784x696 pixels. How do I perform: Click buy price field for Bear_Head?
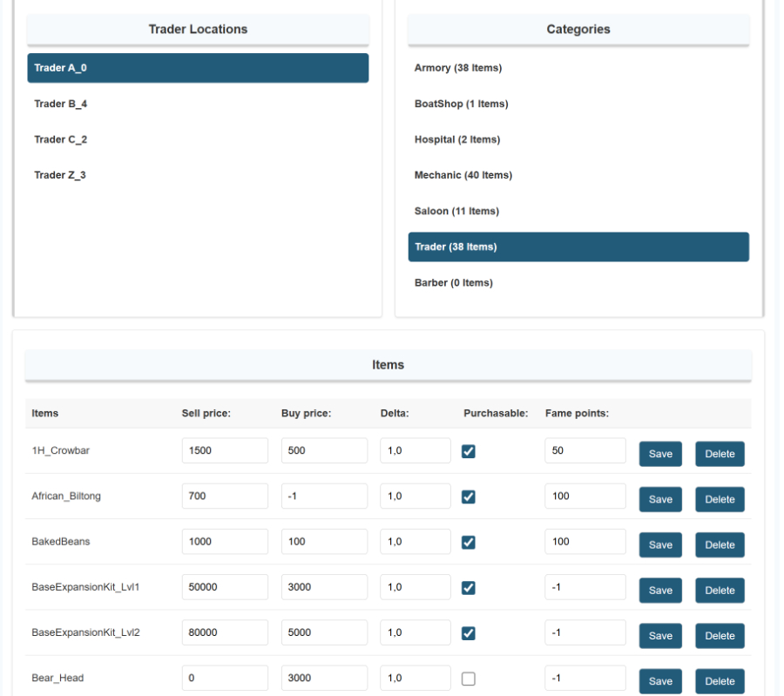click(324, 678)
